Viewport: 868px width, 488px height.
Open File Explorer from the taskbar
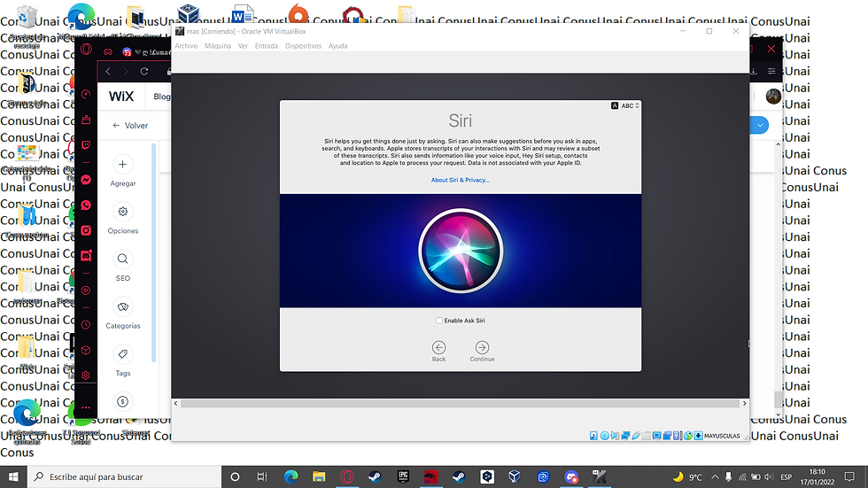[319, 476]
